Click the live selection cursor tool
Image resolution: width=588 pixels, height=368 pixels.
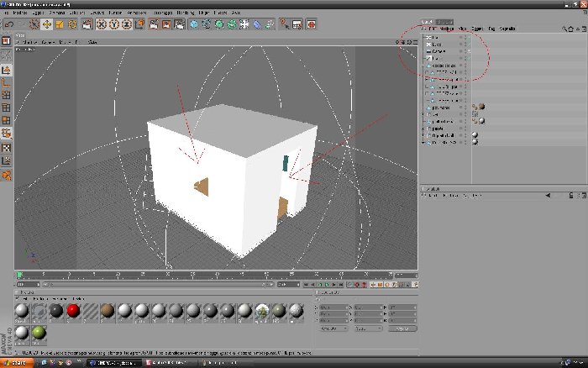pyautogui.click(x=34, y=24)
